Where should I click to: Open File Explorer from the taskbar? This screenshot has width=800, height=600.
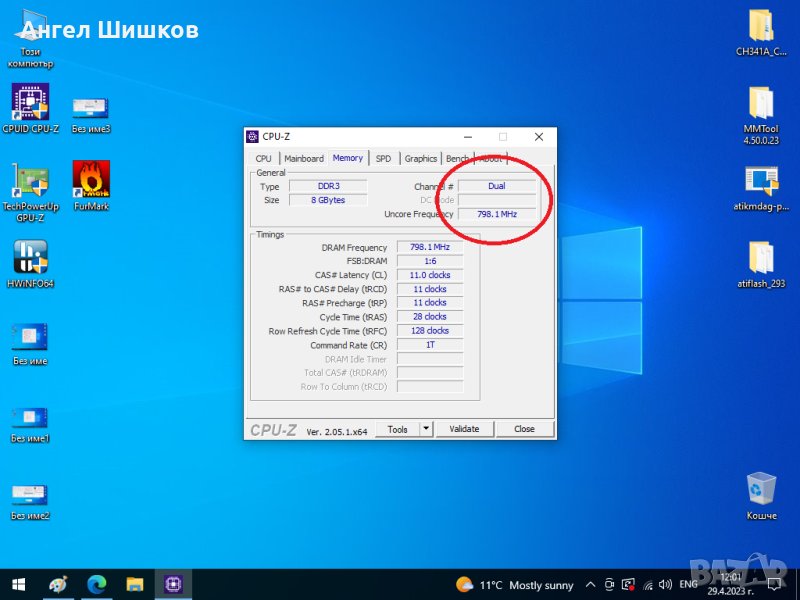click(x=135, y=584)
